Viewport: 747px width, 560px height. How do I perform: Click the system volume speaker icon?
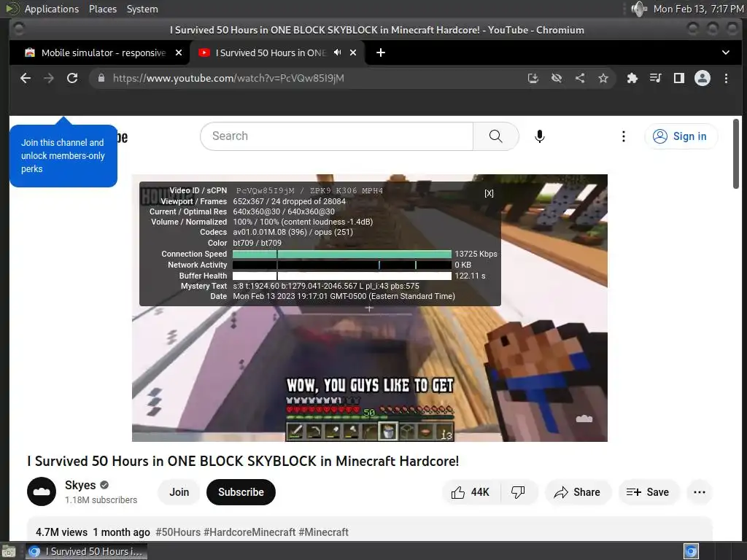[638, 9]
